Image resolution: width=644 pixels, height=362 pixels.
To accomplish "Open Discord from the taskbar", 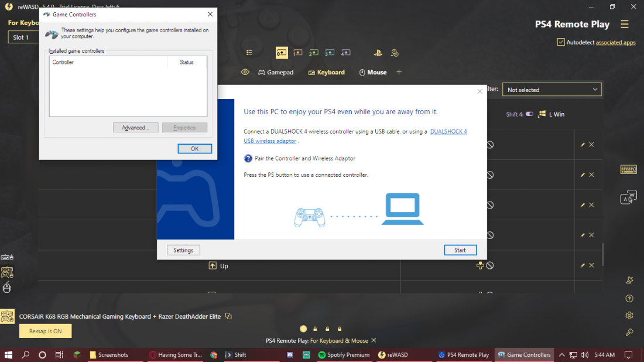I will [290, 354].
